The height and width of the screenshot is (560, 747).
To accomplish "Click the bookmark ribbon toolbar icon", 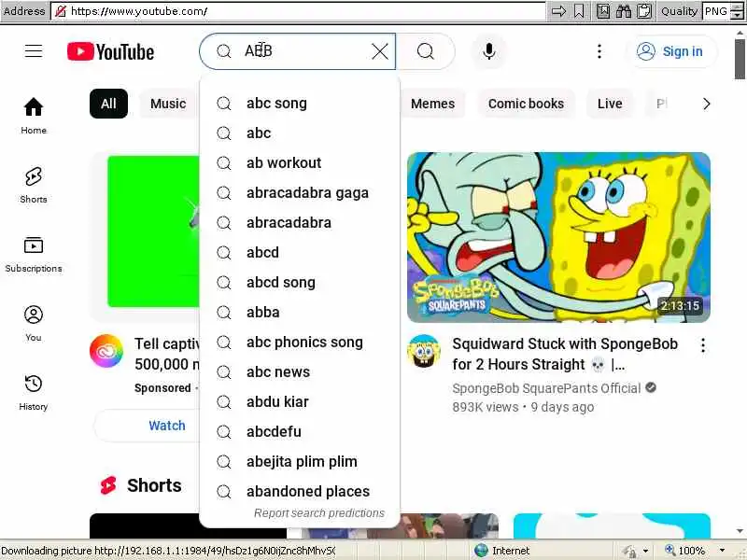I will (579, 11).
